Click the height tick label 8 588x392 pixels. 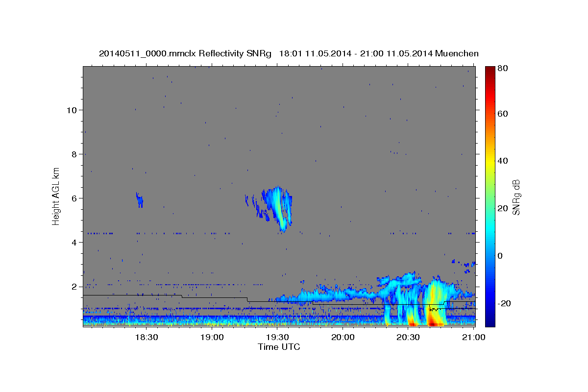pos(73,154)
